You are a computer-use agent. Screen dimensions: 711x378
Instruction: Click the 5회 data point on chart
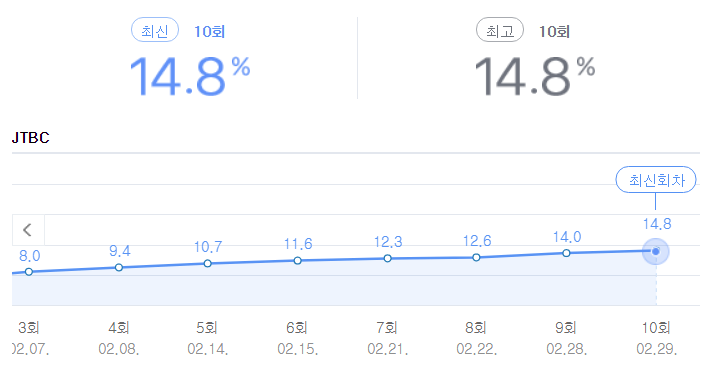click(207, 263)
